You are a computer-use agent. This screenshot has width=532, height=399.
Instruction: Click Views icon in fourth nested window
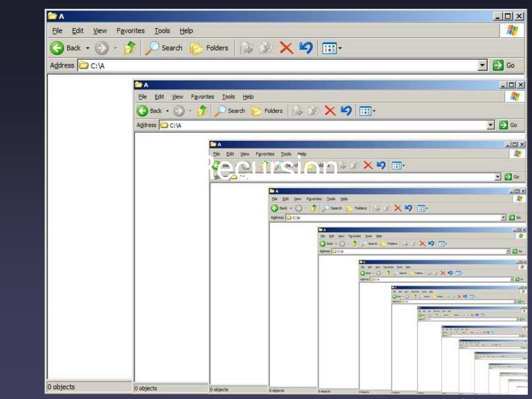(421, 208)
